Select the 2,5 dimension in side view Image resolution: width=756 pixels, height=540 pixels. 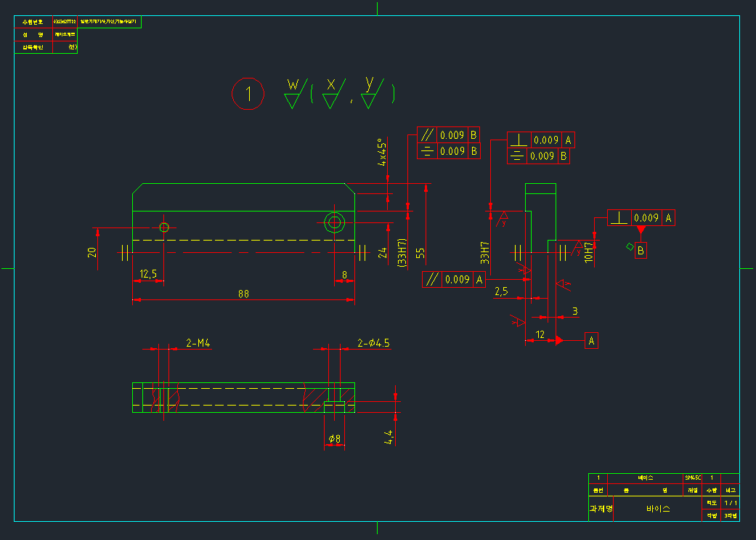pyautogui.click(x=501, y=291)
